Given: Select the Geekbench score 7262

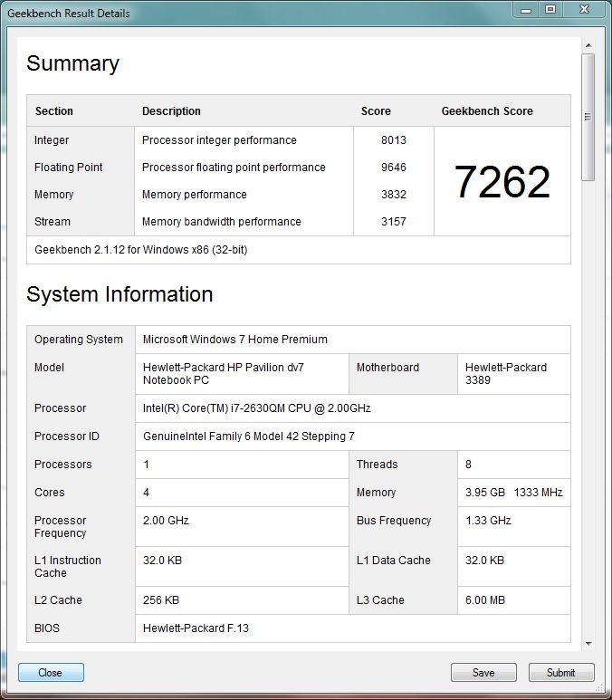Looking at the screenshot, I should [502, 181].
